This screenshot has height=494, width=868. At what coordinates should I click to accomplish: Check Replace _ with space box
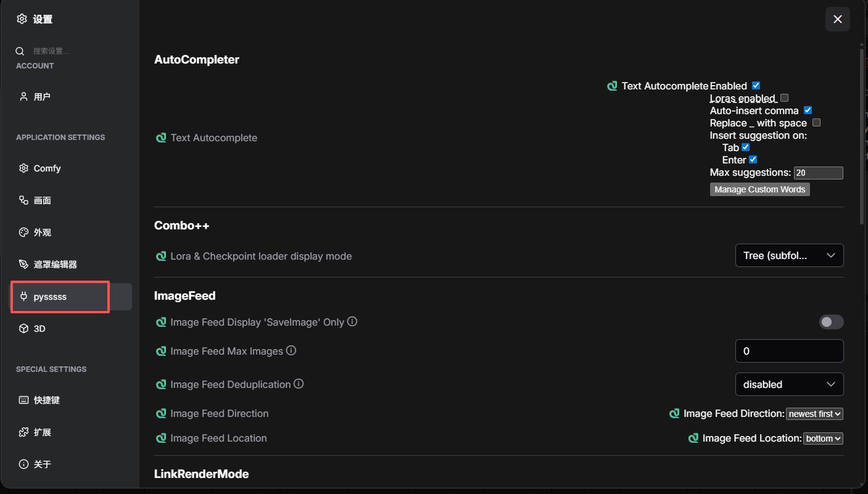816,123
